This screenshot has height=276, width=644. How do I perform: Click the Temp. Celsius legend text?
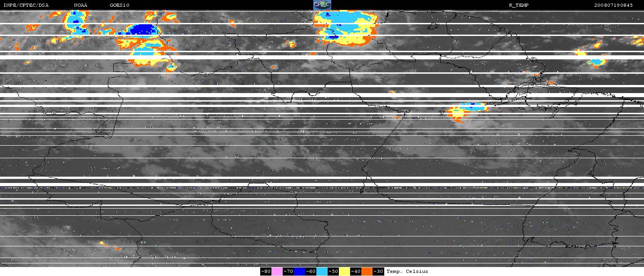[407, 272]
